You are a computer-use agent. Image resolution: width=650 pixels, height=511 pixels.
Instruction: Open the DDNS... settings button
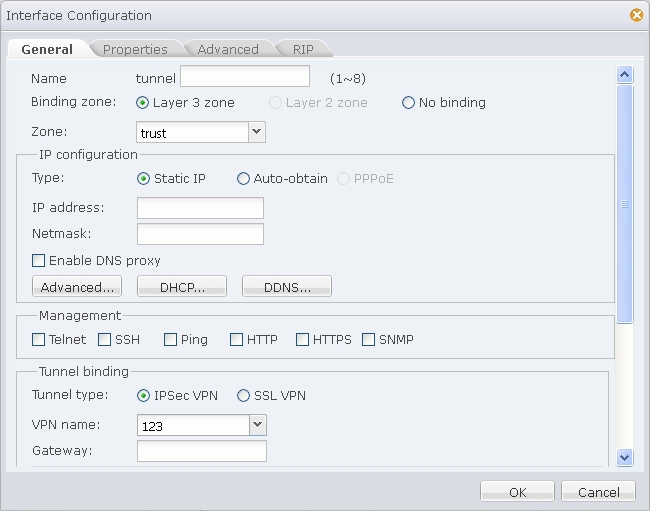click(287, 287)
